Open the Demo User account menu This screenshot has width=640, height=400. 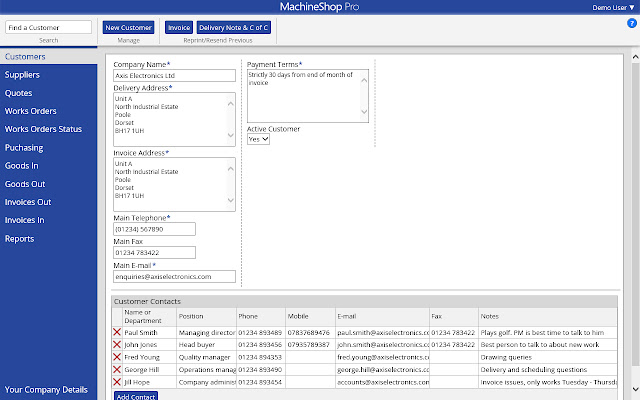(612, 7)
